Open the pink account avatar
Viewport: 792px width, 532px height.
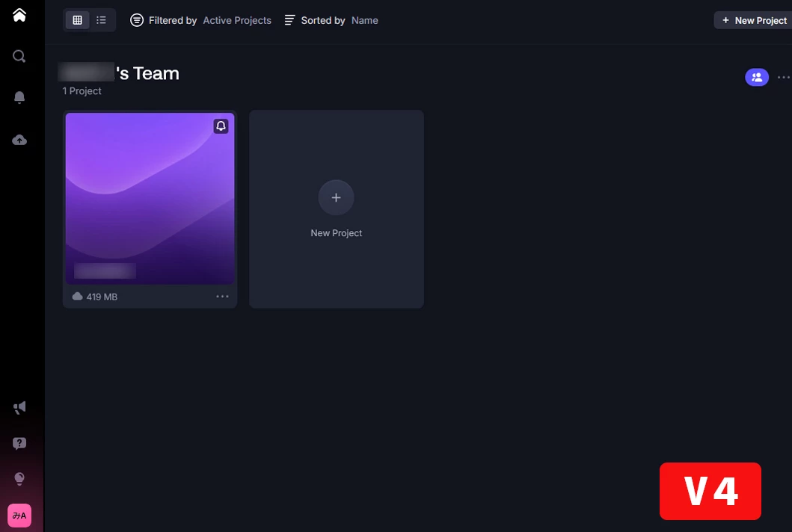[19, 516]
